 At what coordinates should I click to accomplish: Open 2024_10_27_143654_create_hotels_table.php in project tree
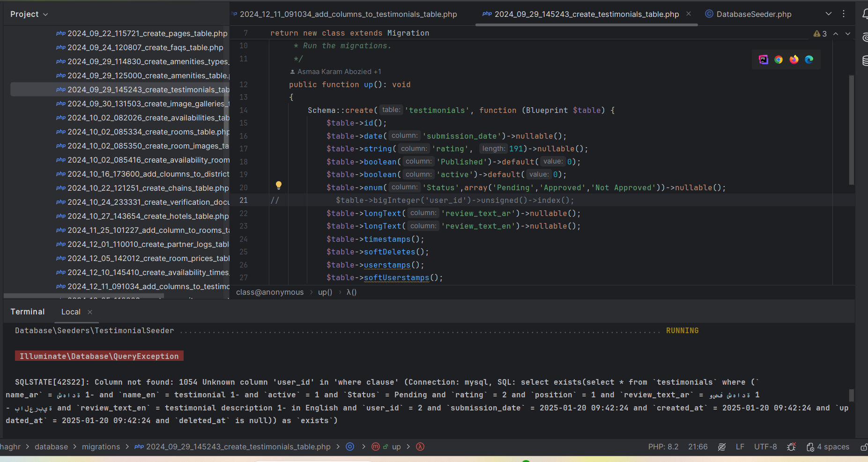(x=148, y=216)
